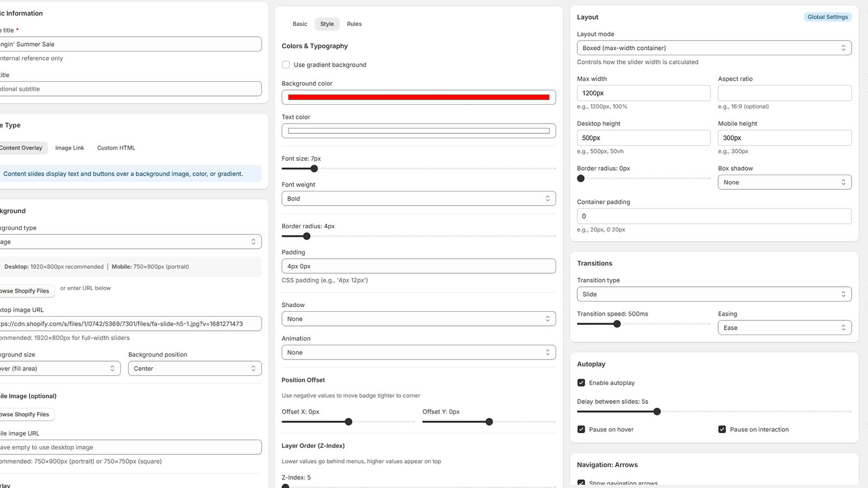Click the red Background color swatch

coord(418,97)
